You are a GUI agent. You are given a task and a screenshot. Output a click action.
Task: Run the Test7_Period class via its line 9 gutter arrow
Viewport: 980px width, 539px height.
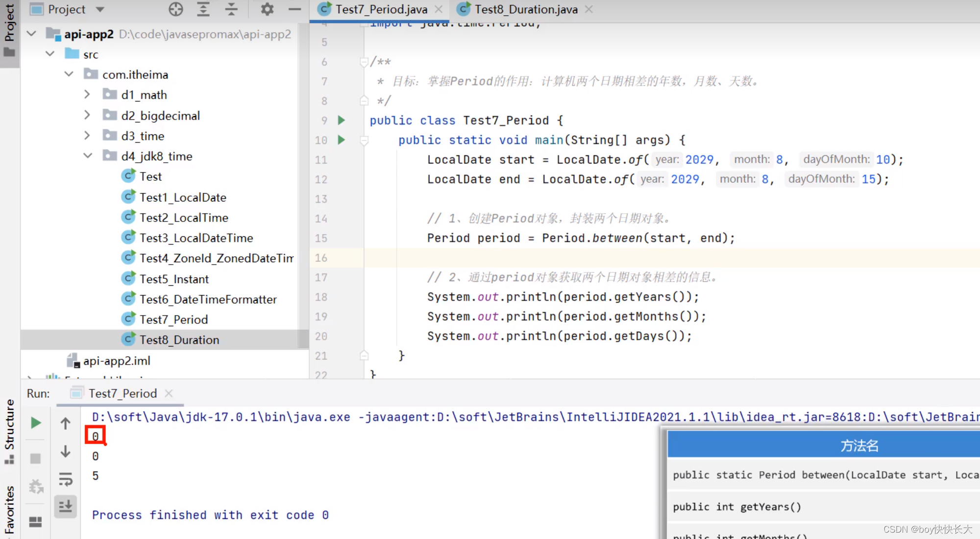[342, 120]
